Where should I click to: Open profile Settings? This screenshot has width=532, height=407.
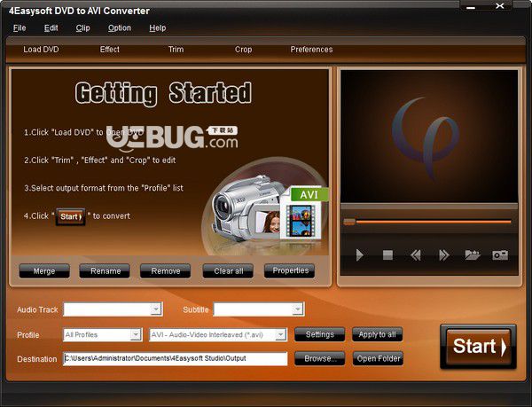pos(319,334)
